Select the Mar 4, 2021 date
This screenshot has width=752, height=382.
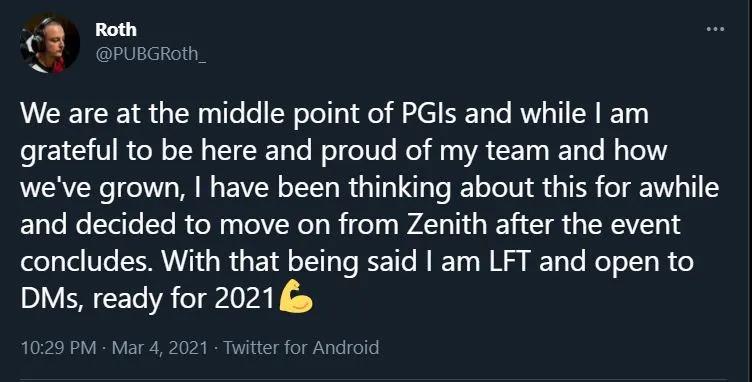point(160,347)
